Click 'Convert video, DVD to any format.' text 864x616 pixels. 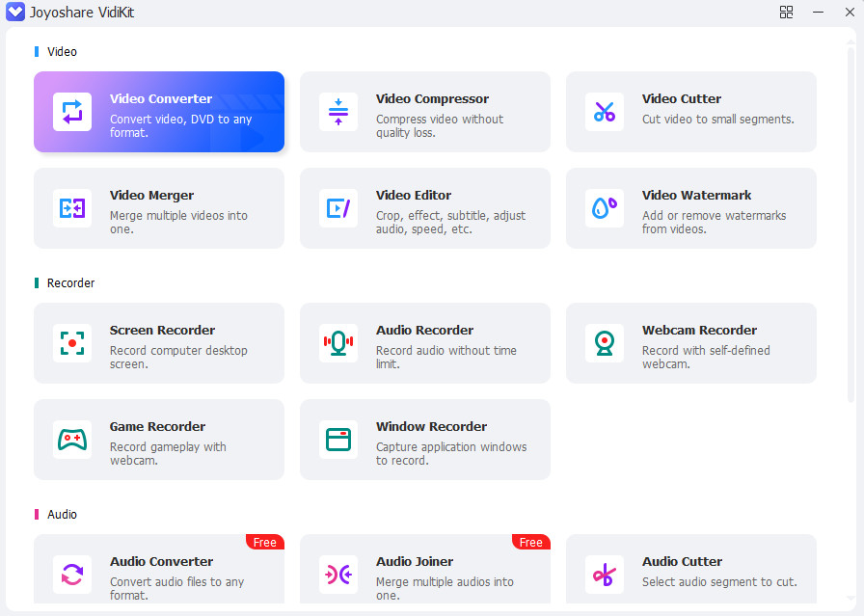(180, 125)
